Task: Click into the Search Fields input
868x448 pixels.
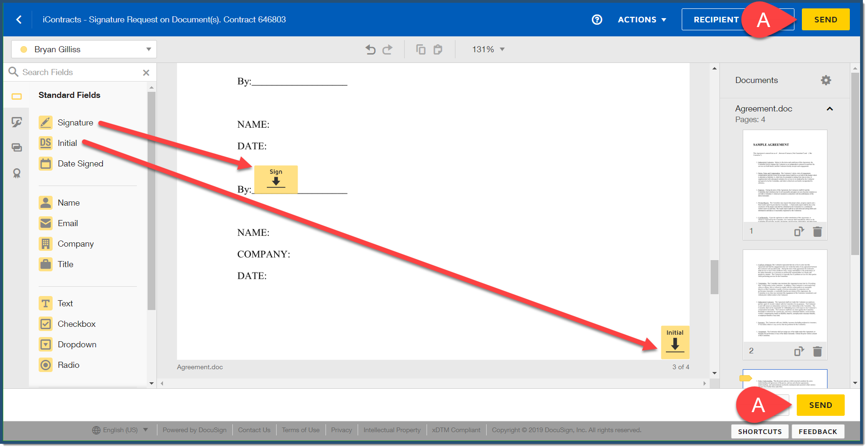Action: 79,72
